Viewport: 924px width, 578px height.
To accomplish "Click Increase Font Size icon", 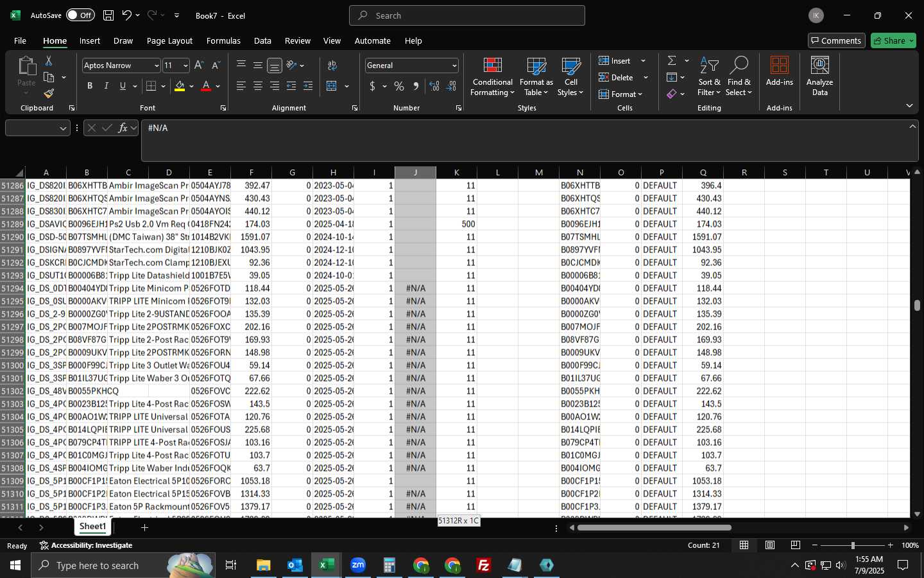I will 199,66.
